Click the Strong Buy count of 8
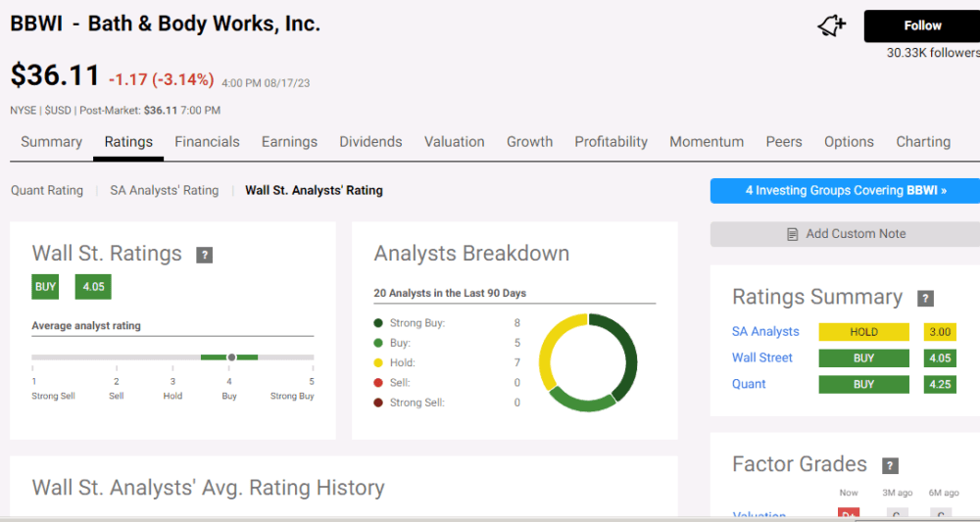 [x=516, y=323]
